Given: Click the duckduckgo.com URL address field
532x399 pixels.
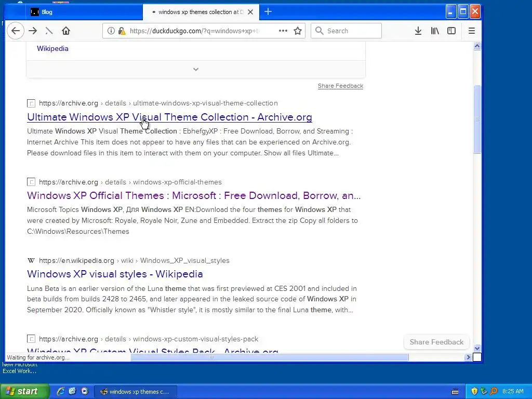Looking at the screenshot, I should pos(195,31).
